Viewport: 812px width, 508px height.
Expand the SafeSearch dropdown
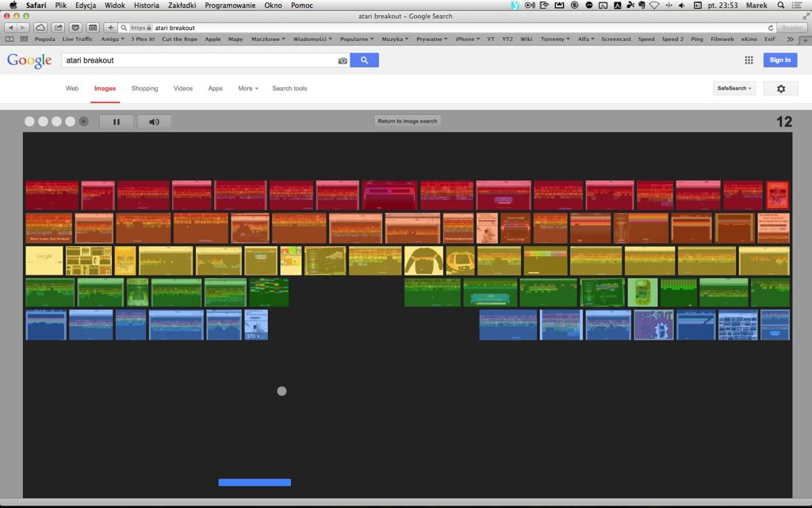734,88
